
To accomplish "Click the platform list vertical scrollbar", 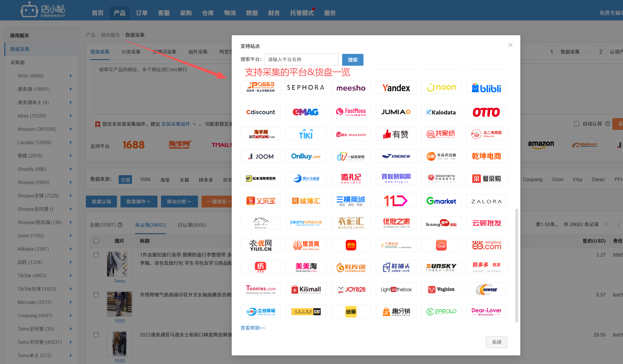I will [517, 265].
